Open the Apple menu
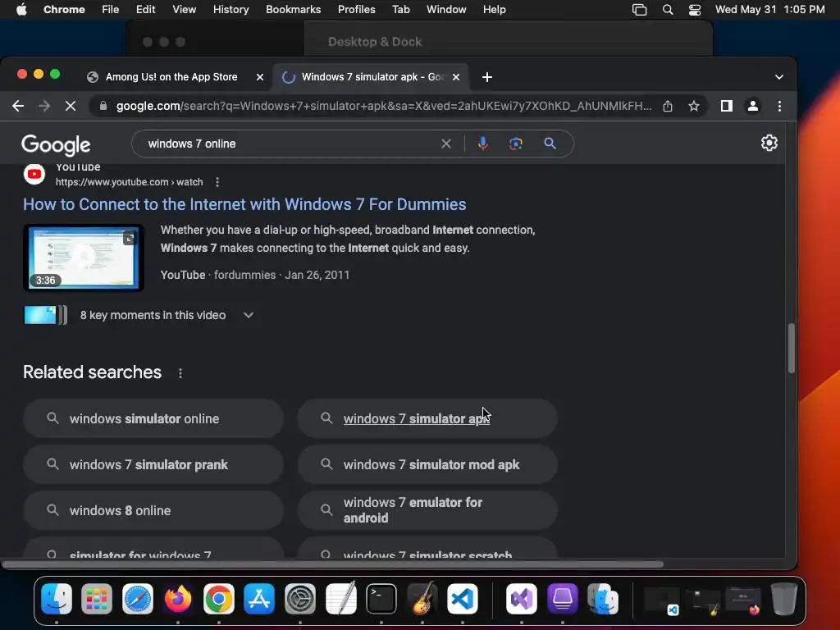The width and height of the screenshot is (840, 630). pyautogui.click(x=21, y=10)
